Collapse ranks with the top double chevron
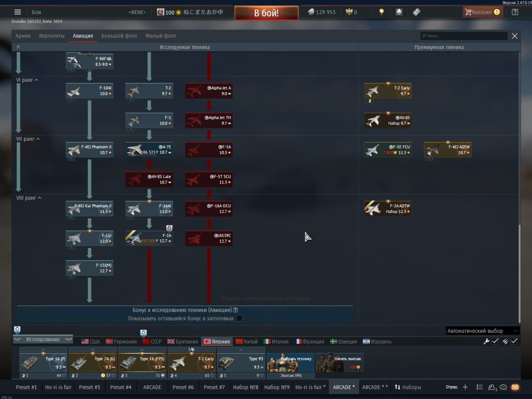Screen dimensions: 532x399 pyautogui.click(x=18, y=47)
